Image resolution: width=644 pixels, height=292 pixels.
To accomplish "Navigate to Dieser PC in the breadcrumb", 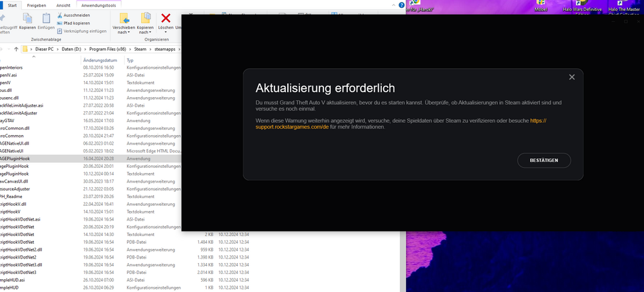I will tap(44, 50).
